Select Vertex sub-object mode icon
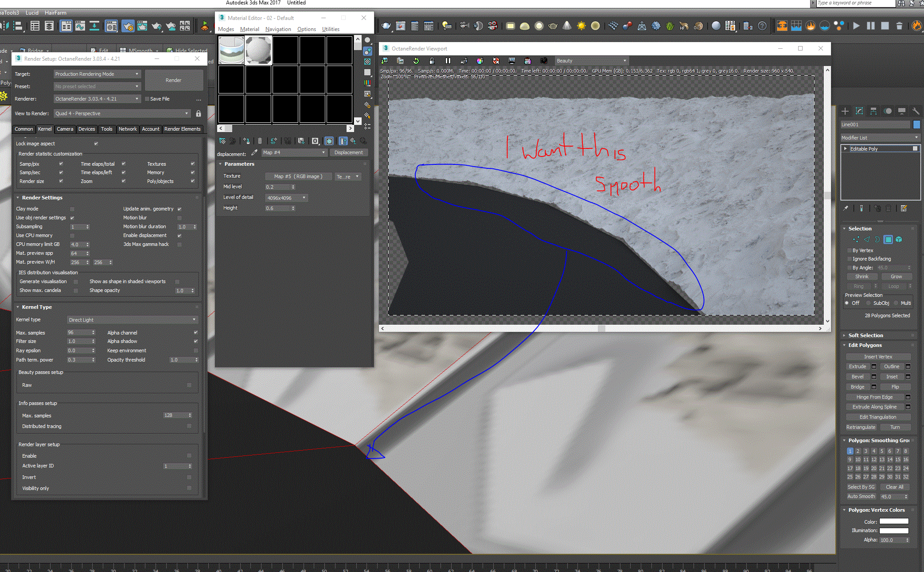924x572 pixels. click(x=856, y=240)
